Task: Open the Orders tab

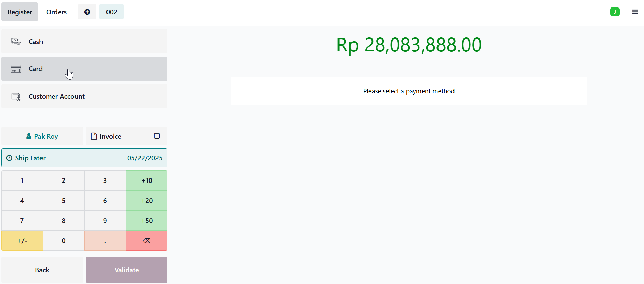Action: pos(56,12)
